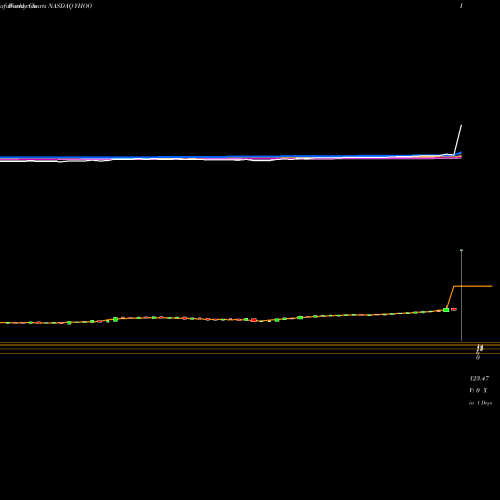Click the large green candle before the orange jump
Viewport: 500px width, 500px height.
pos(446,310)
